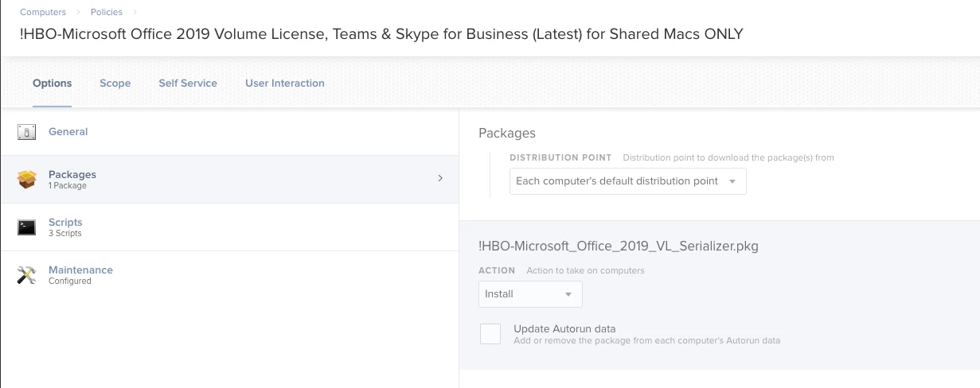Switch to the Scope tab
Screen dimensions: 980x388
tap(115, 83)
